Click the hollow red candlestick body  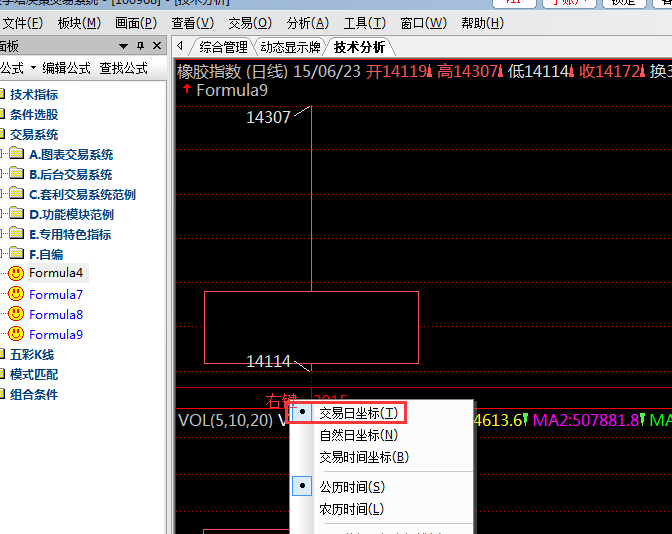click(x=312, y=327)
